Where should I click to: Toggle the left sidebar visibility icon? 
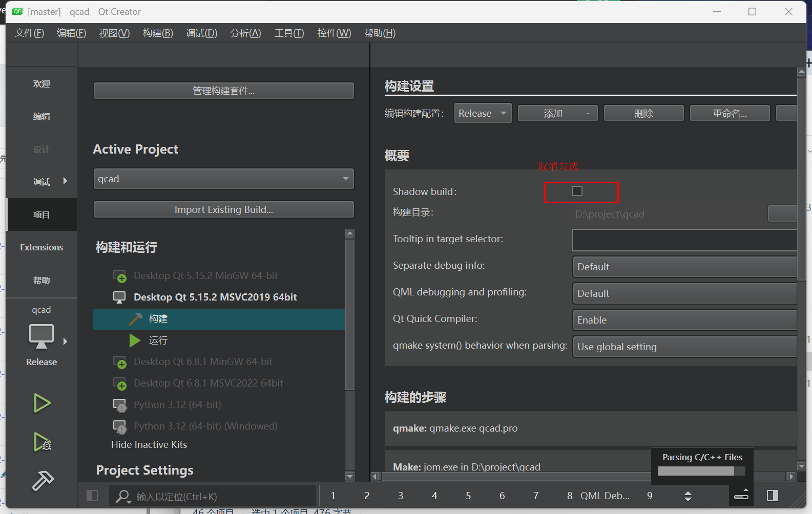coord(92,496)
